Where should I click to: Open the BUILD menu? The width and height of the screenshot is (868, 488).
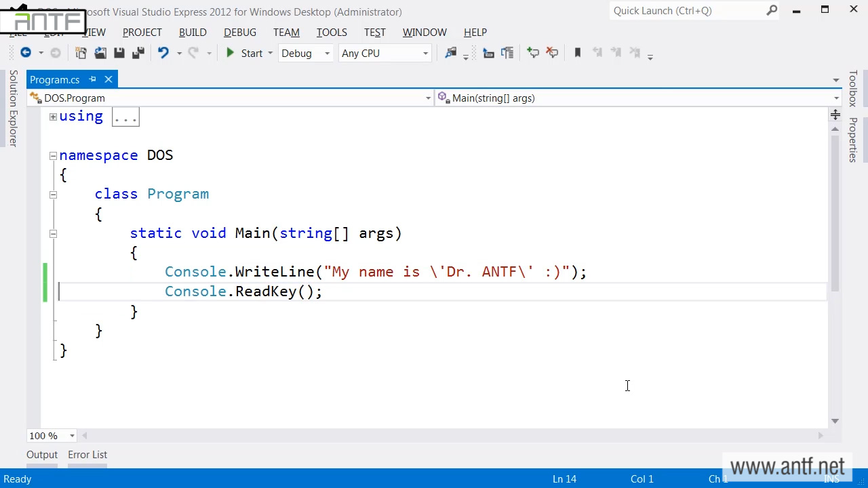[193, 32]
